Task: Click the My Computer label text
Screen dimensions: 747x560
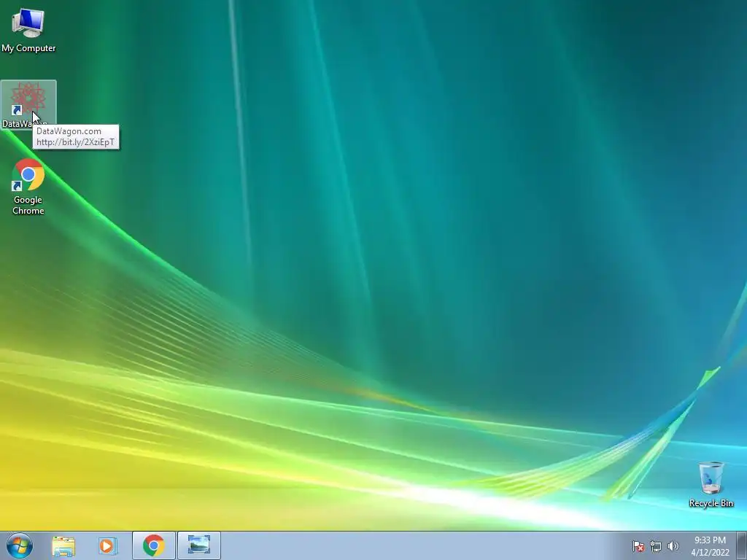Action: click(x=28, y=48)
